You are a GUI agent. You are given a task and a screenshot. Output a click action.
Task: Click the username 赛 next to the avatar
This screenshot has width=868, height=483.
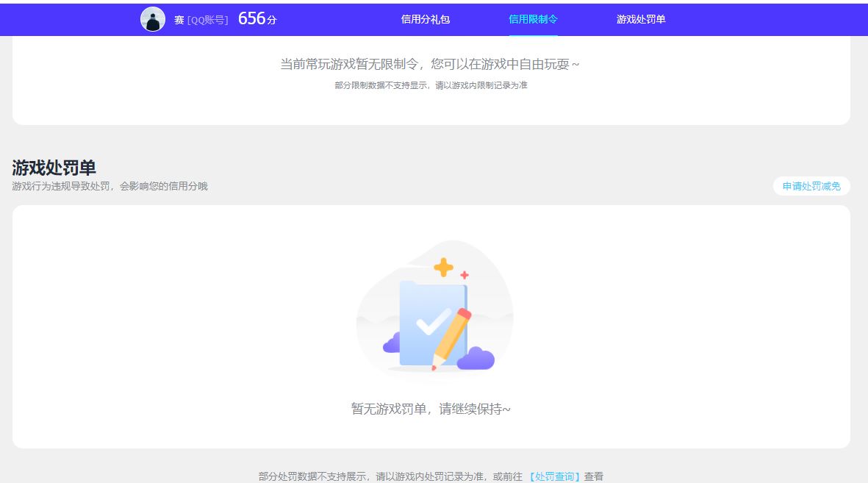(x=179, y=20)
